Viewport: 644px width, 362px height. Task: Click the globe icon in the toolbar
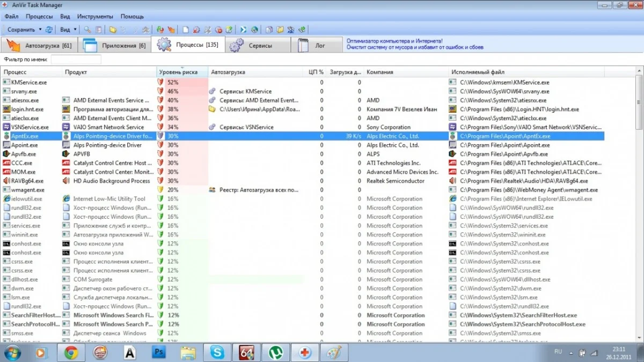click(254, 30)
